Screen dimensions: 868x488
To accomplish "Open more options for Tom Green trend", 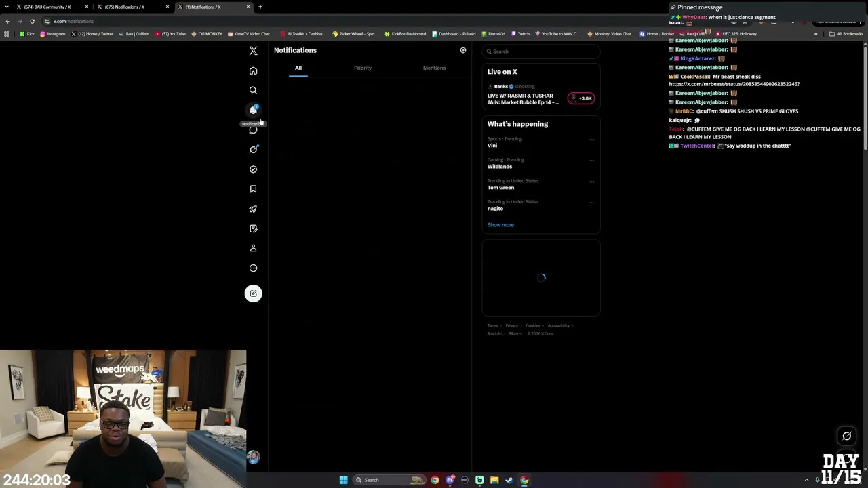I will point(591,182).
